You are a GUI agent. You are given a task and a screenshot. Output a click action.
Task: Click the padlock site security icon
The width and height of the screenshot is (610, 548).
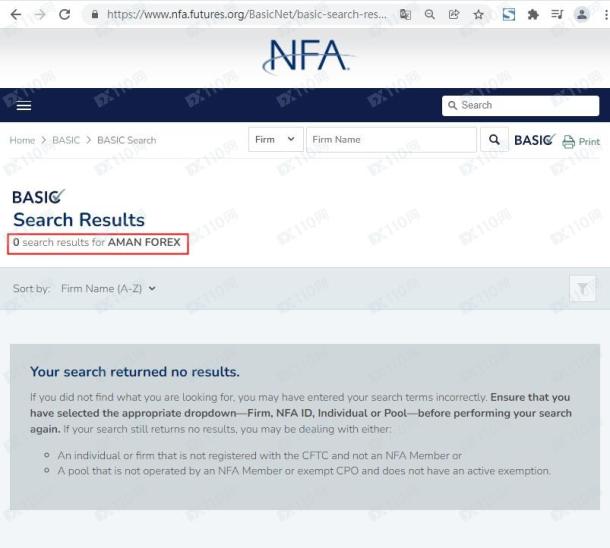(95, 15)
